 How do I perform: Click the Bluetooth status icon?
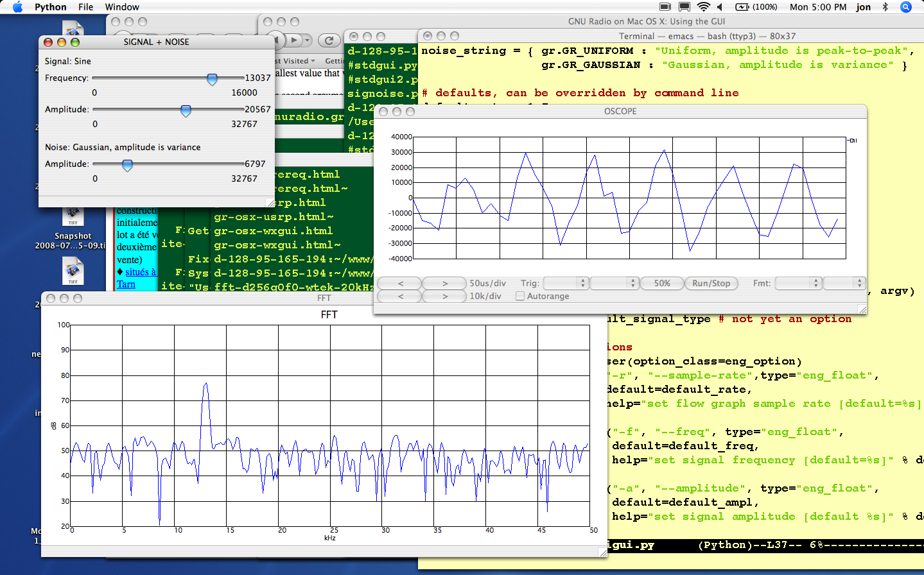tap(885, 7)
